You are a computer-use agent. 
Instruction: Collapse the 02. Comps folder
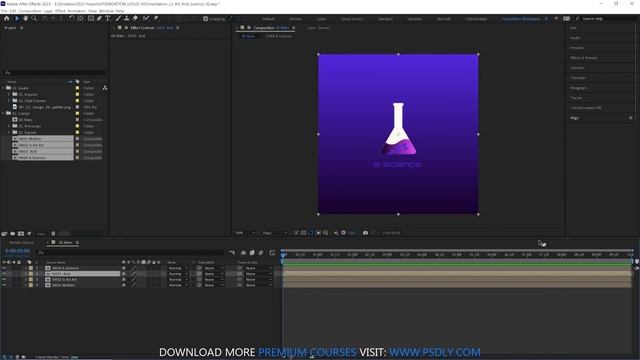[3, 113]
